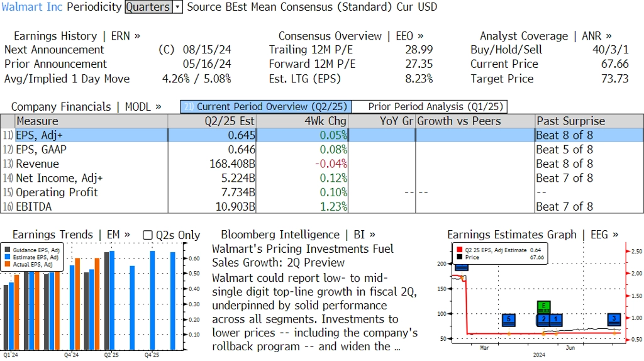Click Trailing 12M P/E value 28.99
This screenshot has height=361, width=644.
tap(419, 50)
